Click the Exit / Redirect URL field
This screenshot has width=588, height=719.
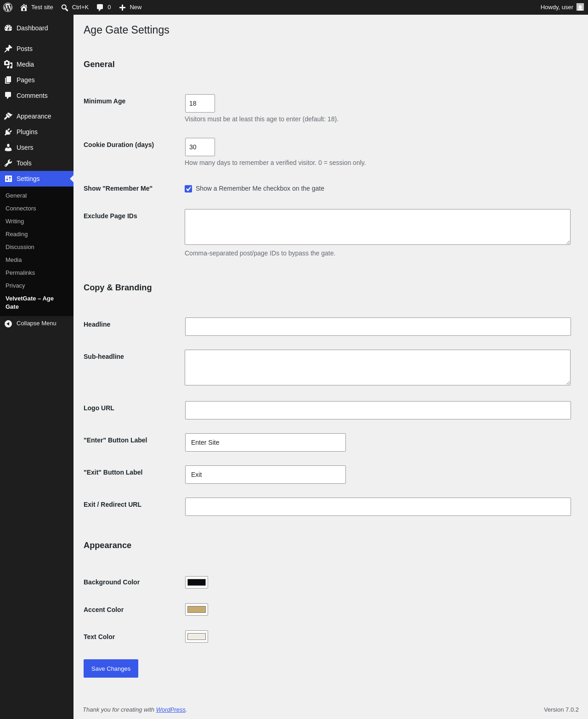click(378, 507)
